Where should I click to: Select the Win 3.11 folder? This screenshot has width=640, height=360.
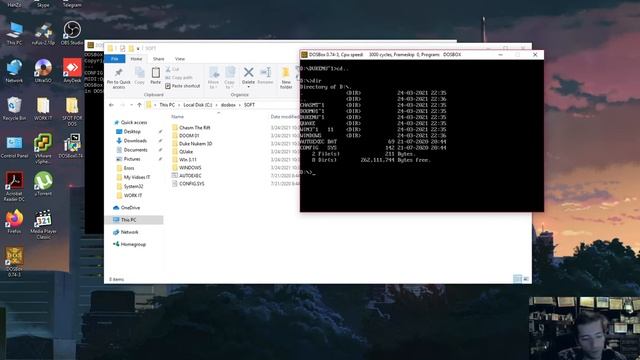coord(188,160)
